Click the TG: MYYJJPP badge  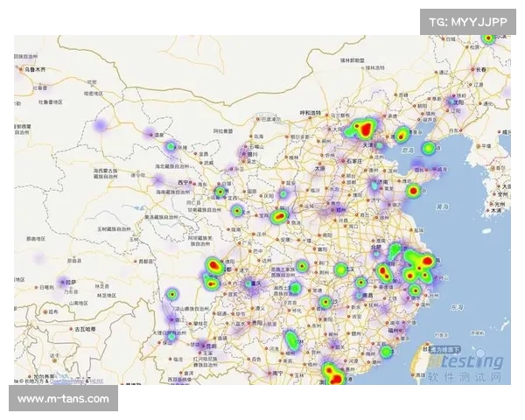[468, 21]
